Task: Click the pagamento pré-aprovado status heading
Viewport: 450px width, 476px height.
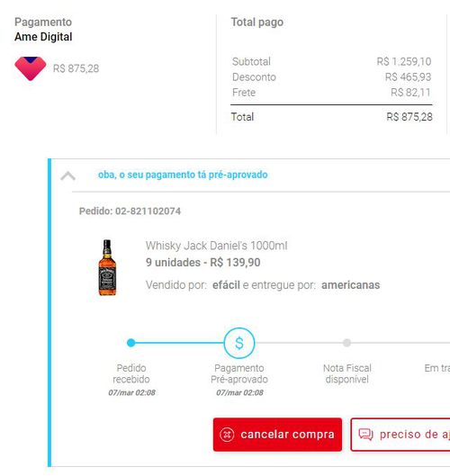Action: pos(183,175)
